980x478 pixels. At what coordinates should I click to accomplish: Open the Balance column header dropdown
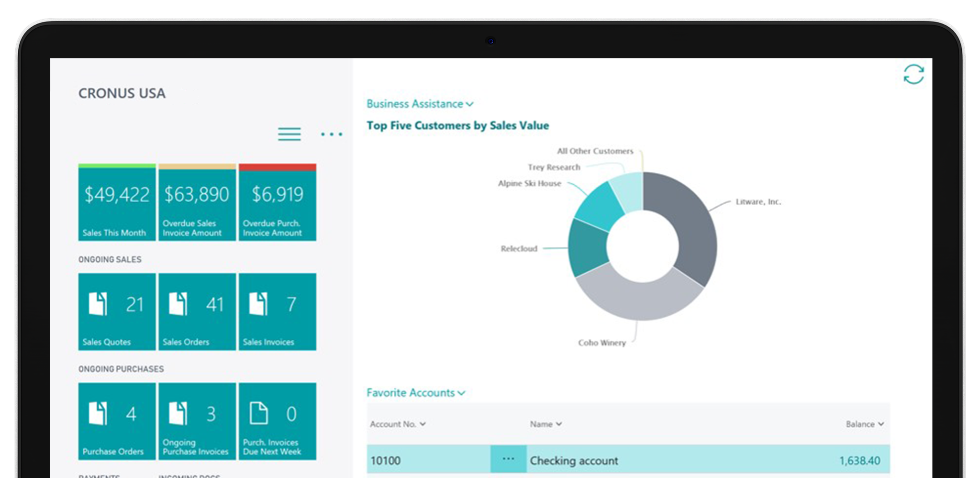[x=865, y=424]
